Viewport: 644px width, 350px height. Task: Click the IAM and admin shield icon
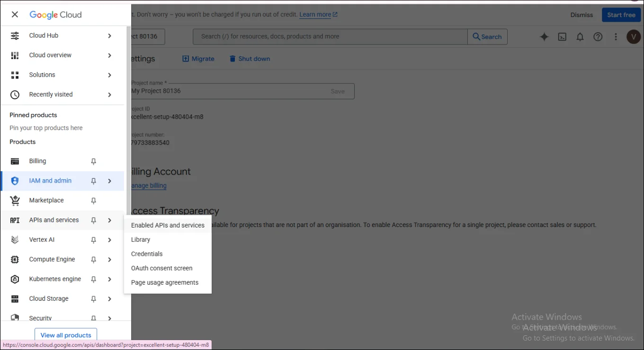coord(15,181)
